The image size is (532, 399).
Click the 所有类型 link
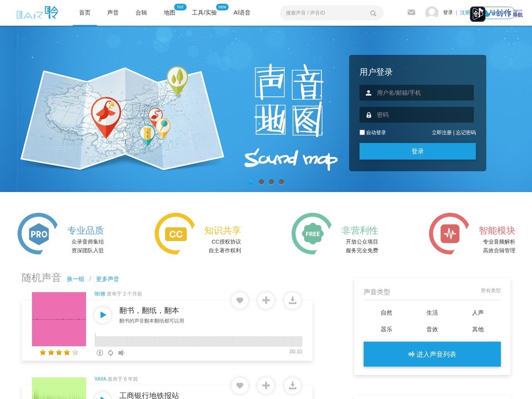(491, 291)
